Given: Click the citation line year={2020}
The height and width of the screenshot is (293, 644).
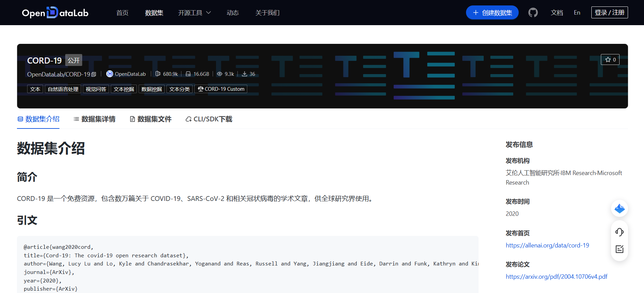Looking at the screenshot, I should pos(43,280).
